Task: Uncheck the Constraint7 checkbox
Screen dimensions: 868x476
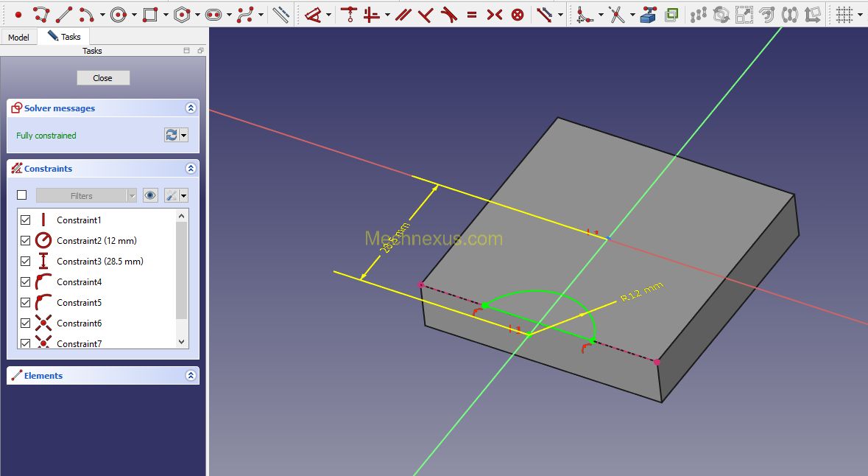Action: click(x=26, y=343)
